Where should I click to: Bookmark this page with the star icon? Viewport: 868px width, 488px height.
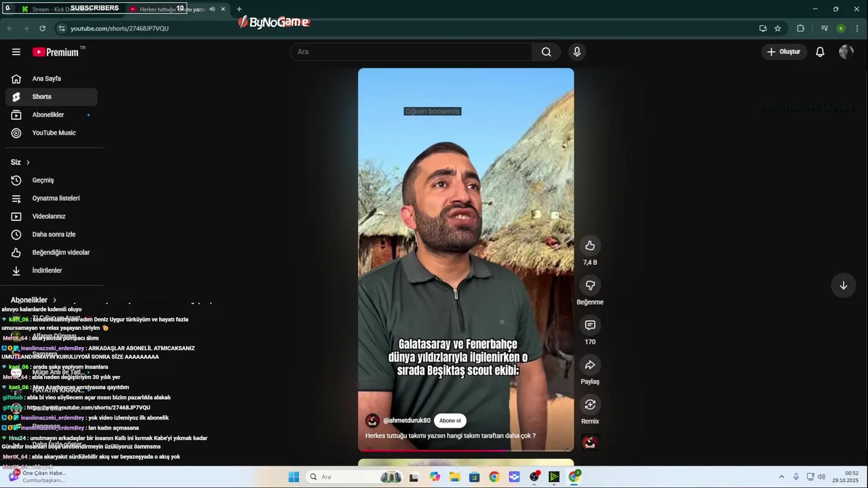pyautogui.click(x=778, y=28)
